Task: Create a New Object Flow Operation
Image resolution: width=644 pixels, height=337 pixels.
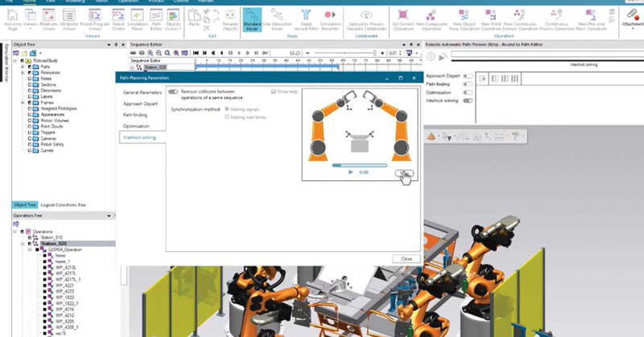Action: pyautogui.click(x=464, y=19)
